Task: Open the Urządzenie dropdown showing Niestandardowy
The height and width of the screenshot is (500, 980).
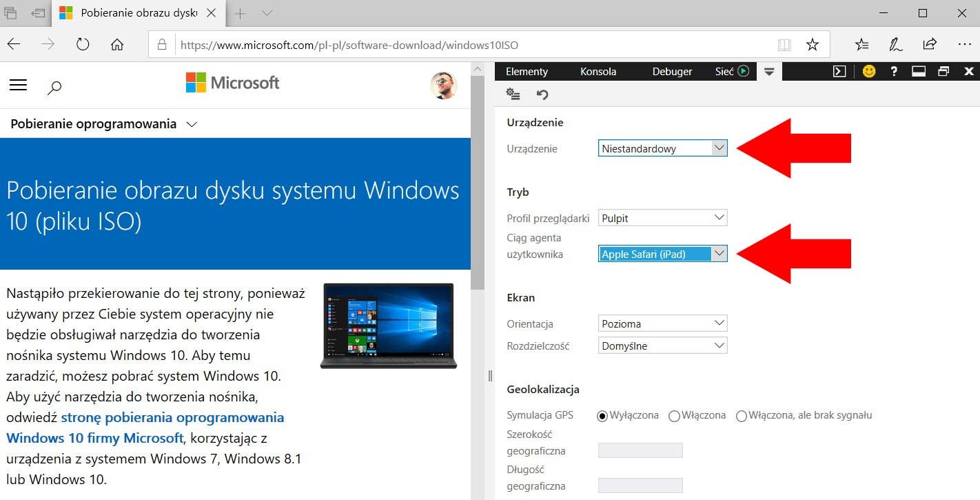Action: (x=662, y=148)
